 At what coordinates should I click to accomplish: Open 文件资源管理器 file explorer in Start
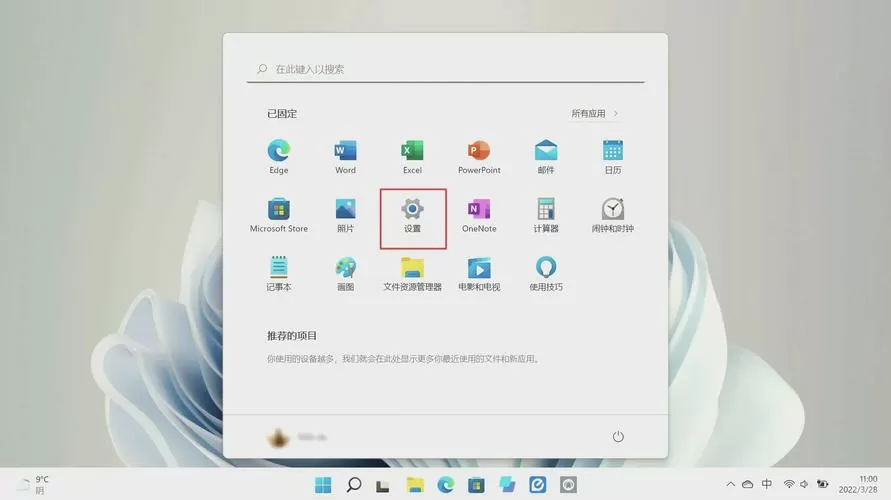pos(413,274)
